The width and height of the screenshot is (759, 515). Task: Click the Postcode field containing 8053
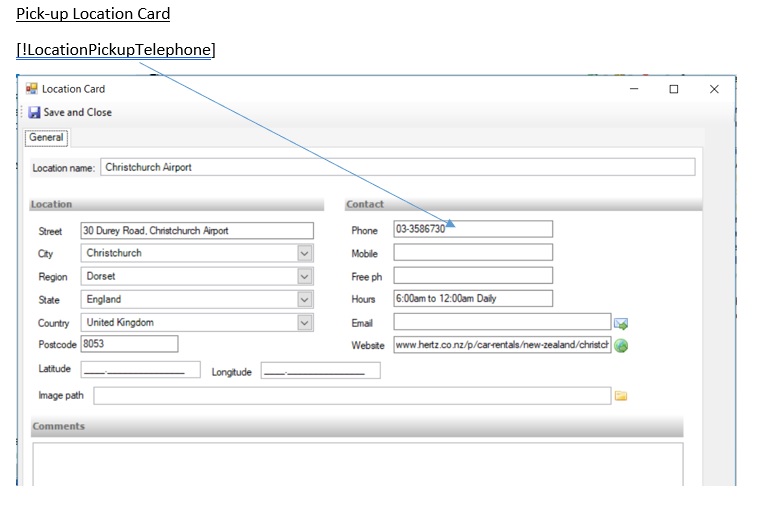128,344
